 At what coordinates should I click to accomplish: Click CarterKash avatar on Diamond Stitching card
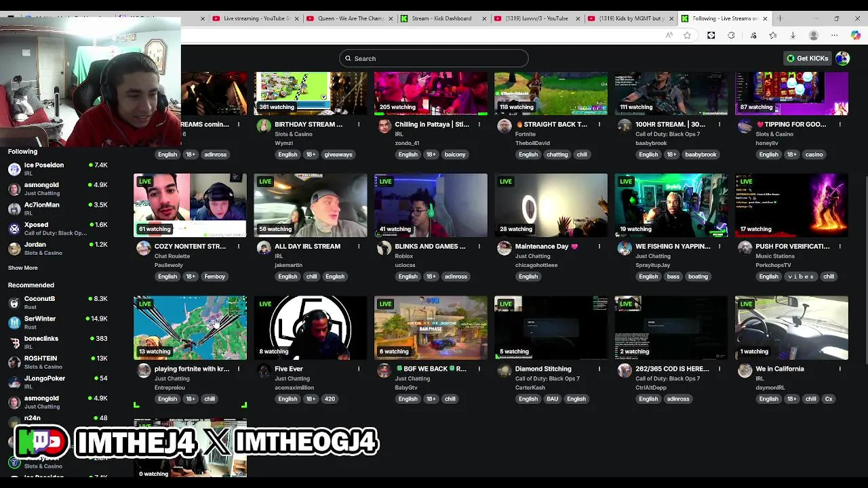coord(504,371)
